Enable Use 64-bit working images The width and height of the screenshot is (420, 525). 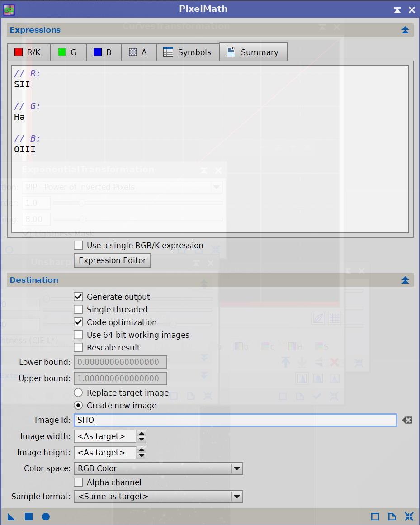point(78,335)
